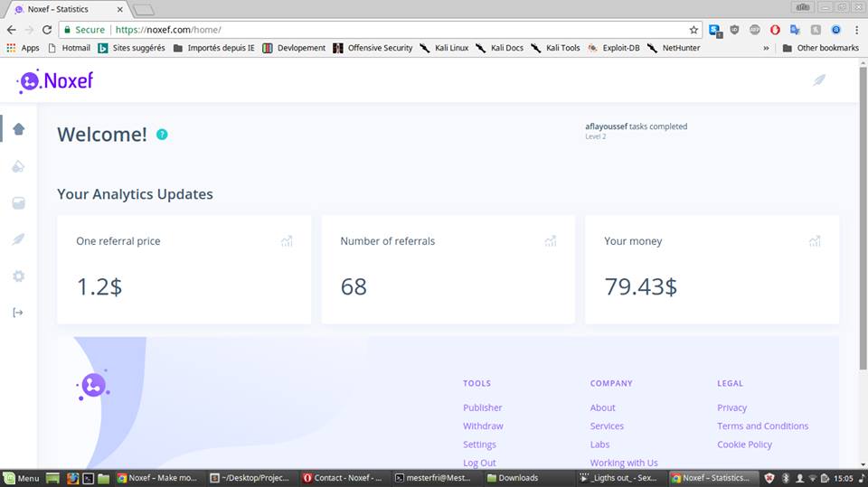The image size is (868, 487).
Task: Click the help question mark beside Welcome
Action: 162,135
